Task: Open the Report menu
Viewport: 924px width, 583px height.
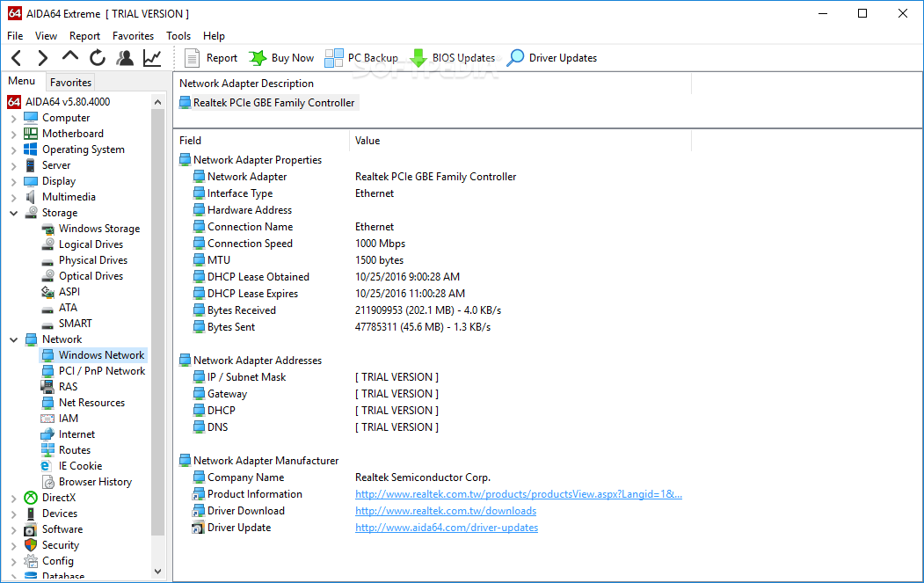Action: (85, 36)
